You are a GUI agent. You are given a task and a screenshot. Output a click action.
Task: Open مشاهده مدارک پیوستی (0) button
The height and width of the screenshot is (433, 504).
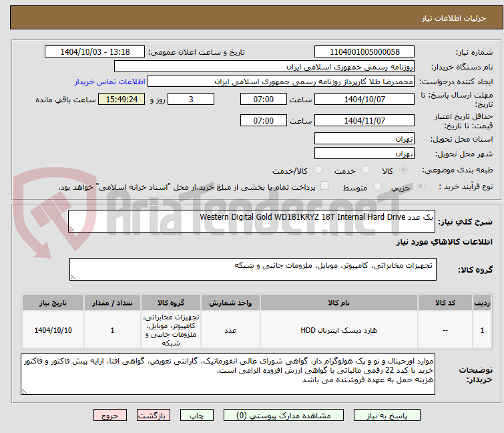(x=284, y=416)
